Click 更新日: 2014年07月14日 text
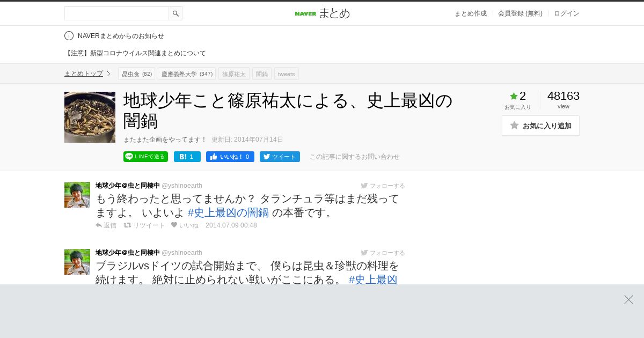 [247, 139]
